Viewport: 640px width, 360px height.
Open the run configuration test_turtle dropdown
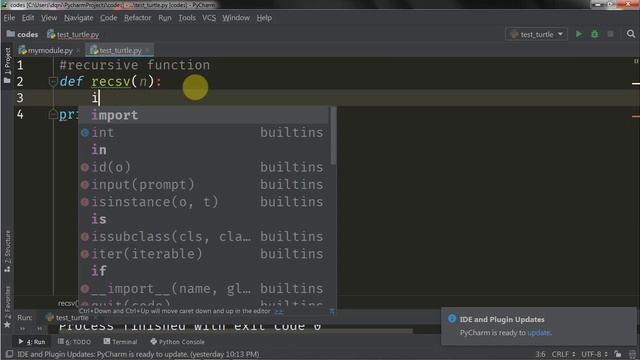pyautogui.click(x=536, y=34)
